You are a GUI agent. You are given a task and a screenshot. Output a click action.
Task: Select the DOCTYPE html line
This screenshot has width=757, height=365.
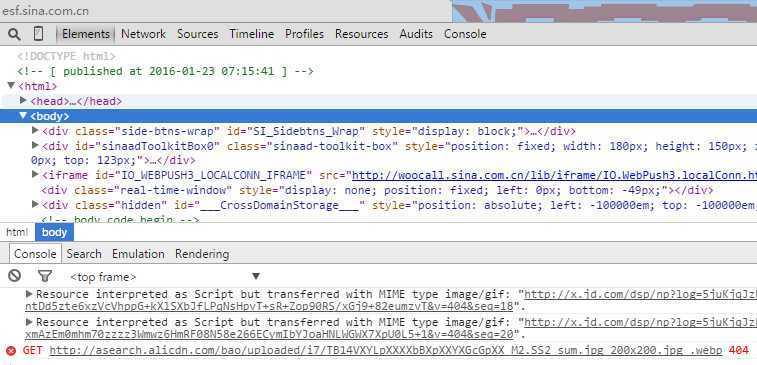pos(66,56)
